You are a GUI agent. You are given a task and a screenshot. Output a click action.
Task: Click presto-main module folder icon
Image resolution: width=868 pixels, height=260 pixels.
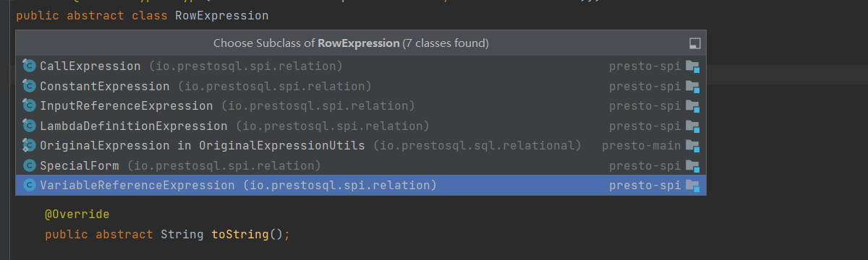tap(692, 146)
